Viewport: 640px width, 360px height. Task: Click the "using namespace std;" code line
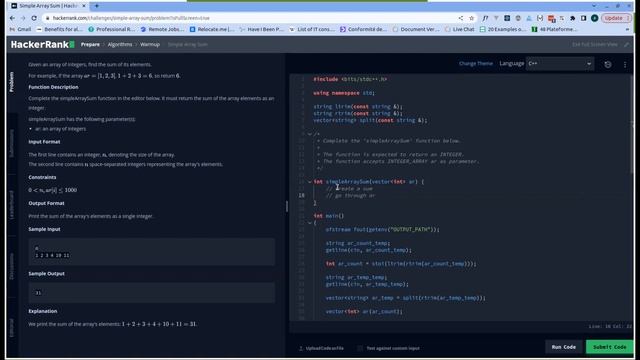344,93
